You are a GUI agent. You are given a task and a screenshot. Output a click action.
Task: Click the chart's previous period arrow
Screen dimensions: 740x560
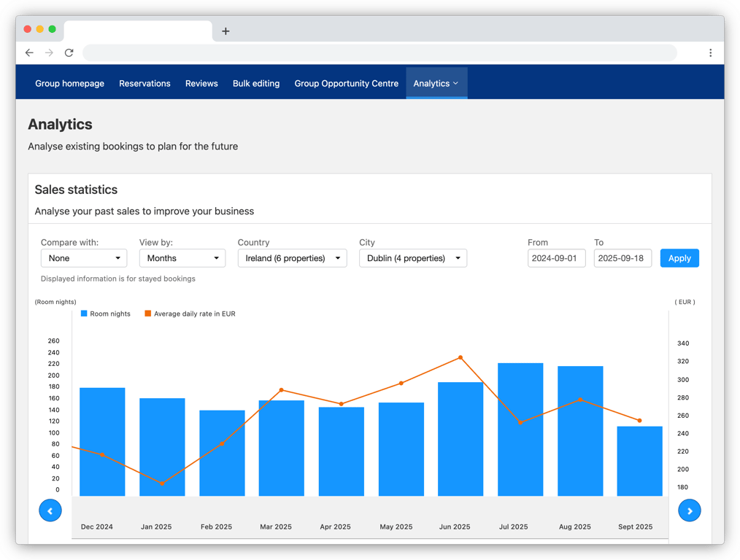50,510
